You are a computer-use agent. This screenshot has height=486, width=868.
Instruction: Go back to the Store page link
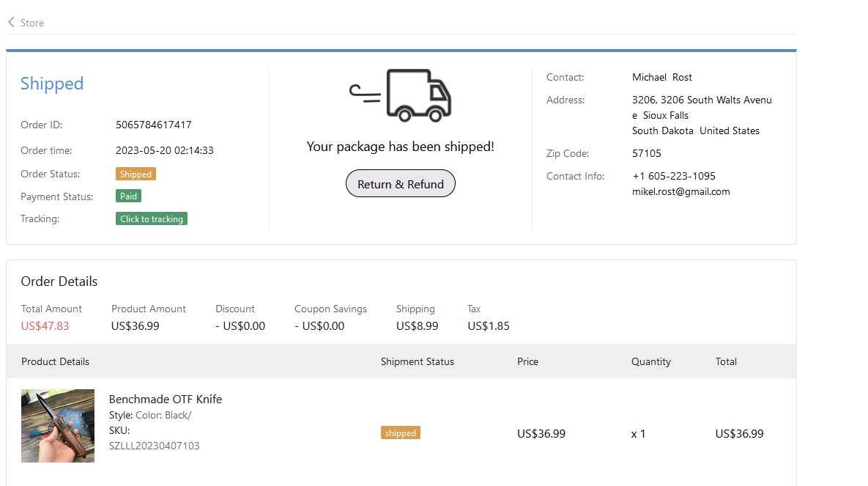pyautogui.click(x=32, y=23)
